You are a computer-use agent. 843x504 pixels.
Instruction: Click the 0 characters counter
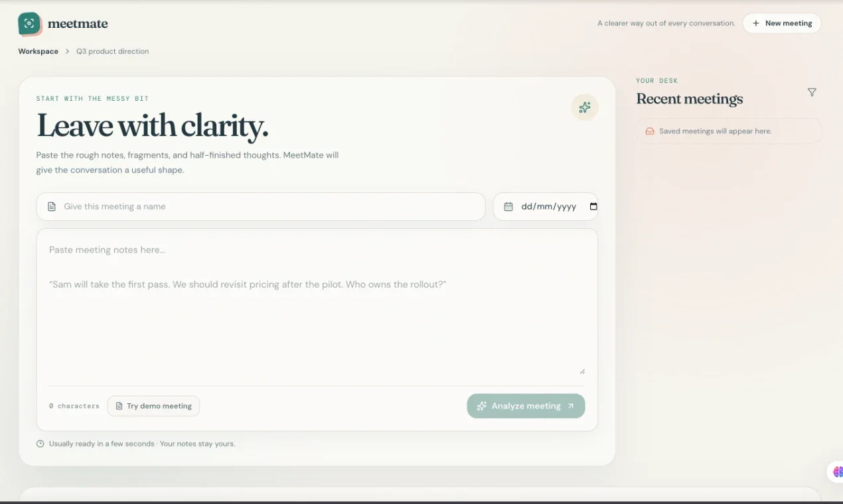74,406
